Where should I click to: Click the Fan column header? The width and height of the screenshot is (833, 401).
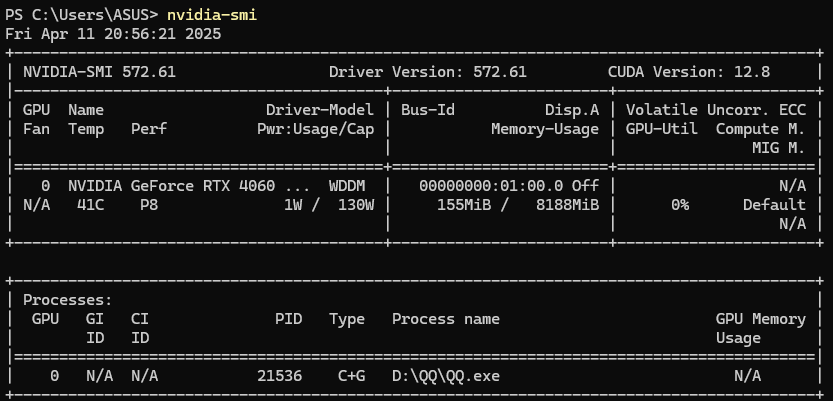point(37,129)
